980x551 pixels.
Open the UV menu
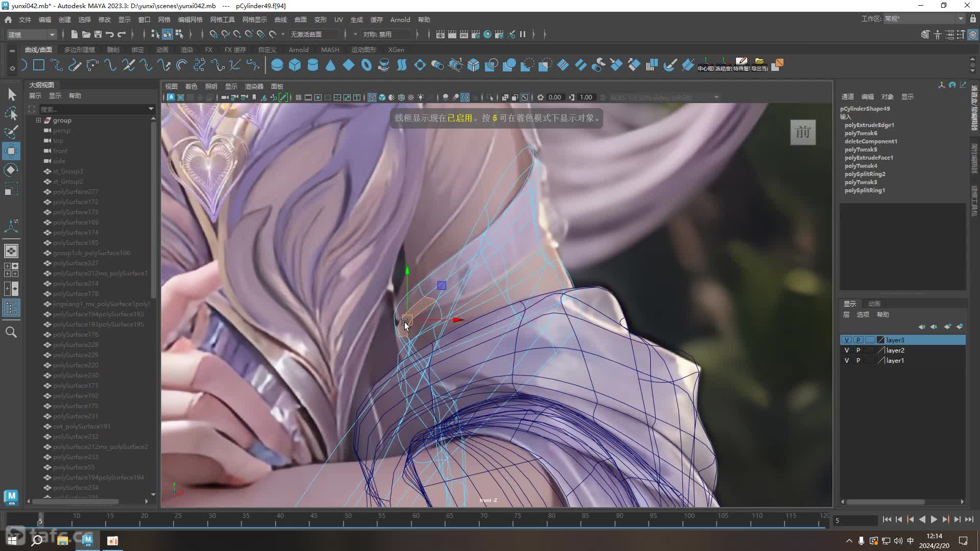pos(338,19)
